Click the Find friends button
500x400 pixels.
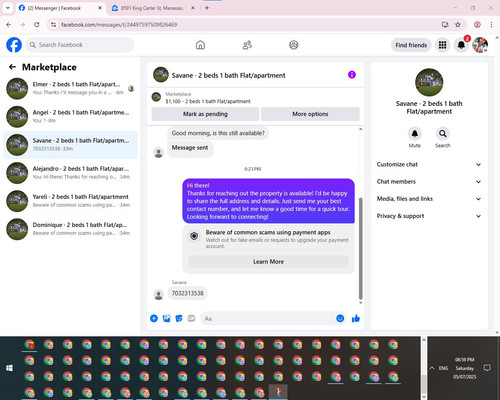(x=411, y=45)
